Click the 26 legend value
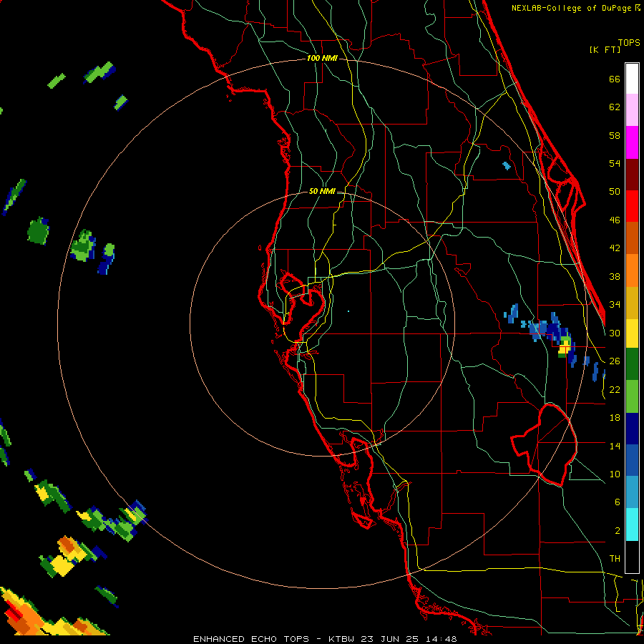Image resolution: width=644 pixels, height=644 pixels. 615,361
